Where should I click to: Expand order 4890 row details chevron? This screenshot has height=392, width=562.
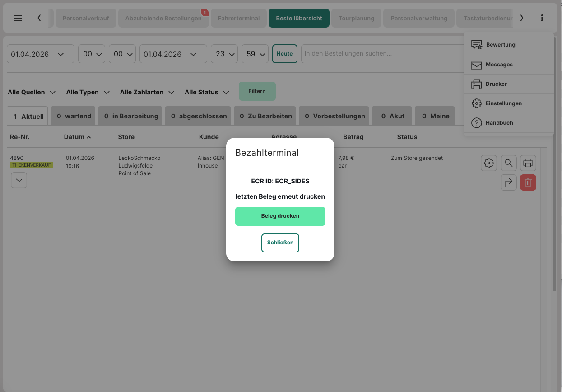tap(19, 180)
